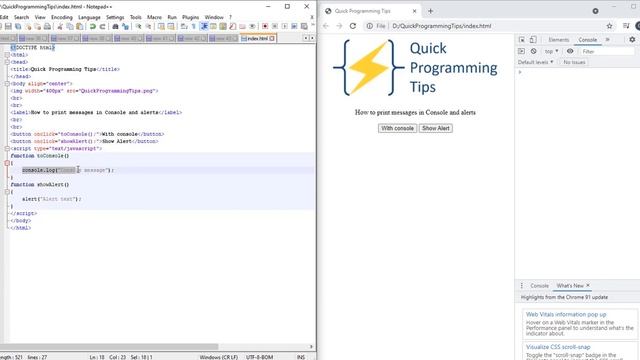This screenshot has width=640, height=360.
Task: Reload the page in Chrome
Action: (x=353, y=26)
